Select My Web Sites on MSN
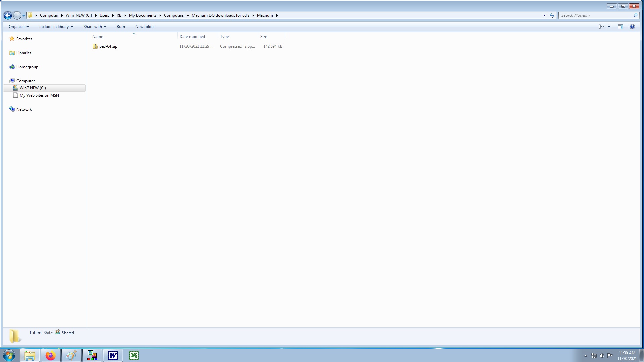The height and width of the screenshot is (362, 644). coord(39,95)
